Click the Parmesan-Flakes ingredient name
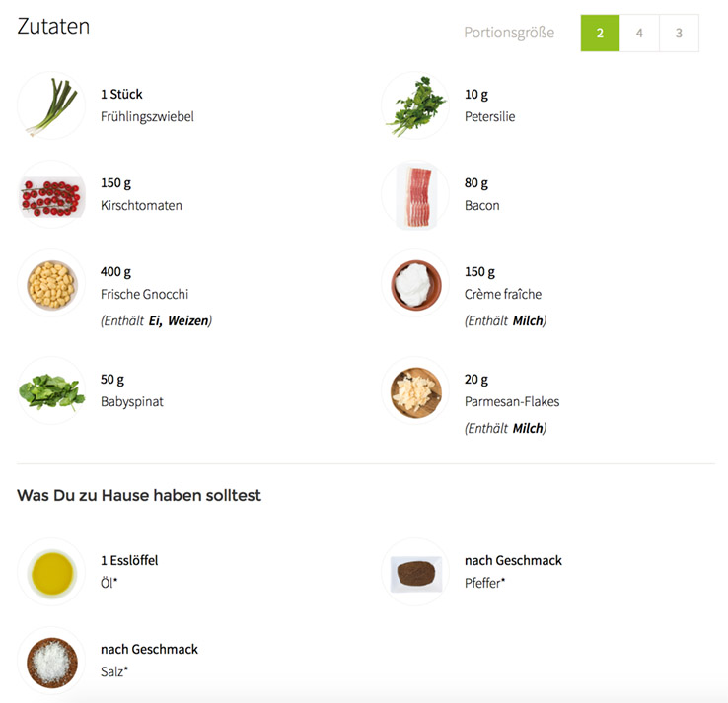Image resolution: width=728 pixels, height=703 pixels. [x=512, y=401]
